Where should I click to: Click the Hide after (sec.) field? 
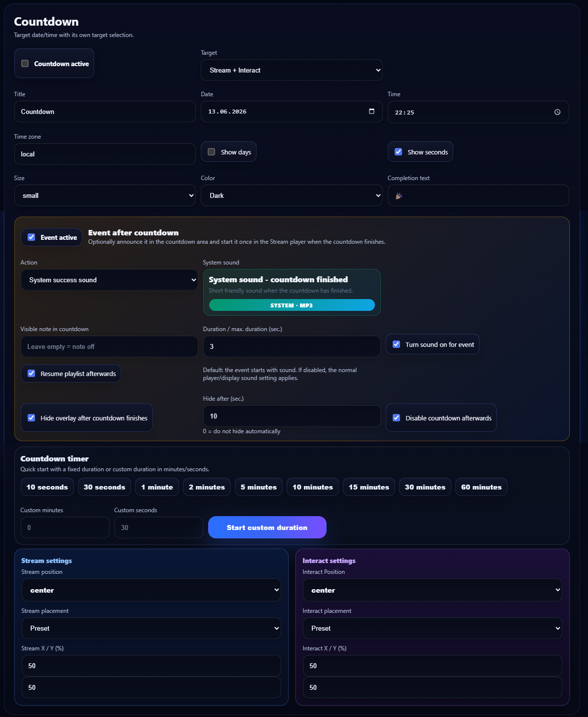point(292,416)
